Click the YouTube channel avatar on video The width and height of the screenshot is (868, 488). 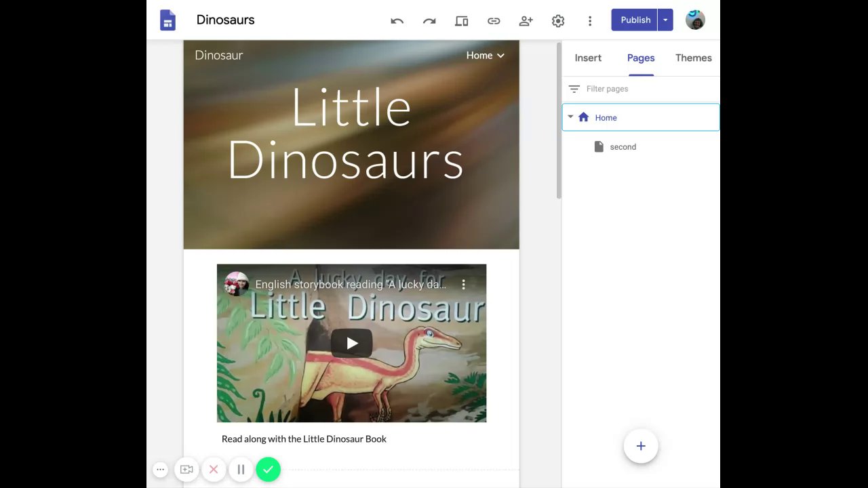[x=237, y=284]
